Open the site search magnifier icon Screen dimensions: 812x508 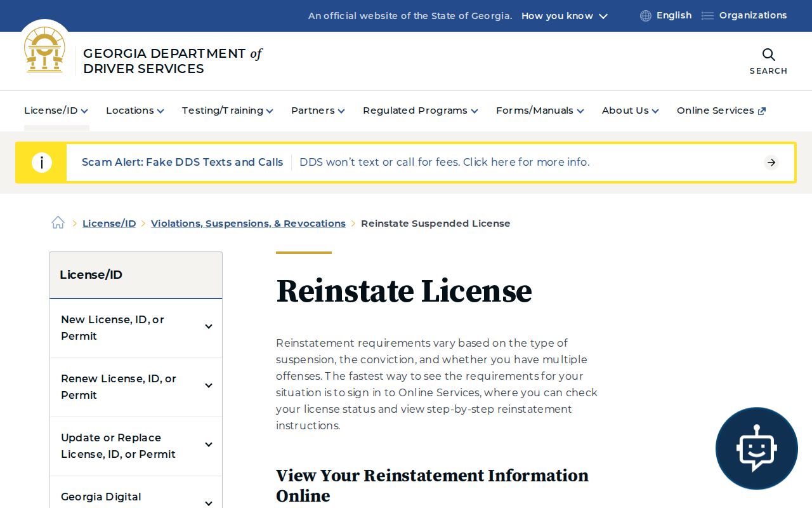[768, 55]
